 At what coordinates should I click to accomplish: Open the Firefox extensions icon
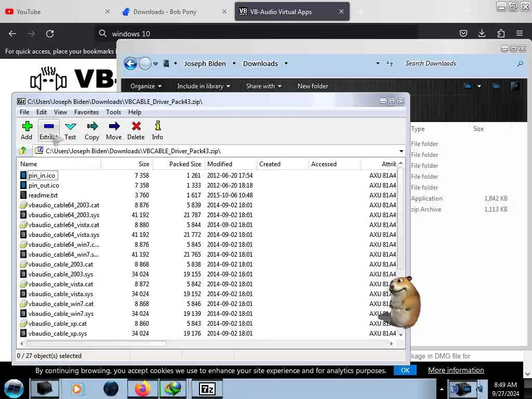coord(501,33)
